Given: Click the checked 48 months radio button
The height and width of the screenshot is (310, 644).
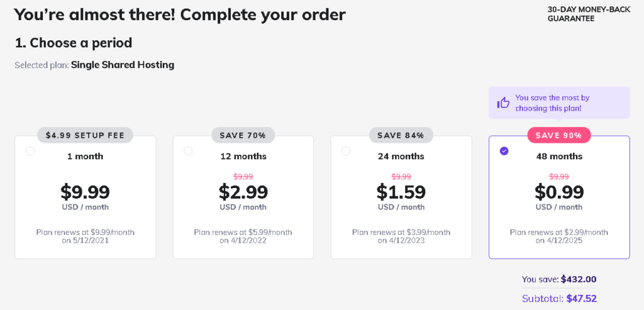Looking at the screenshot, I should coord(504,151).
